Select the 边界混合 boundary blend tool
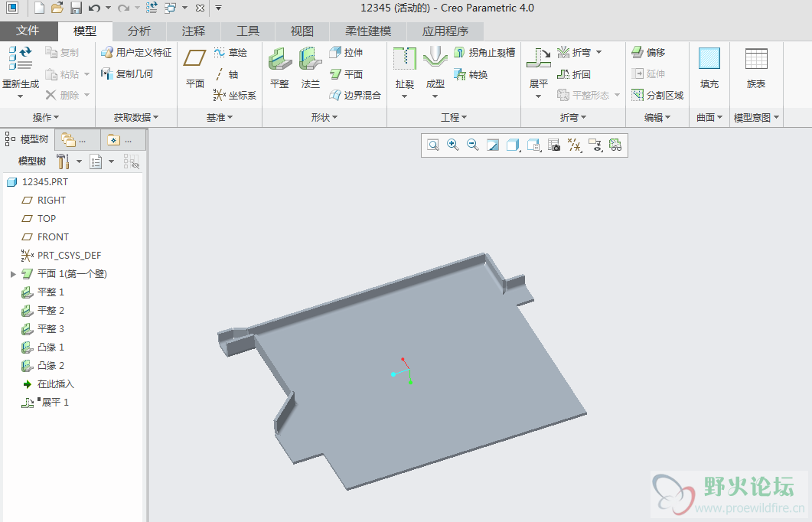This screenshot has width=812, height=522. pos(355,95)
